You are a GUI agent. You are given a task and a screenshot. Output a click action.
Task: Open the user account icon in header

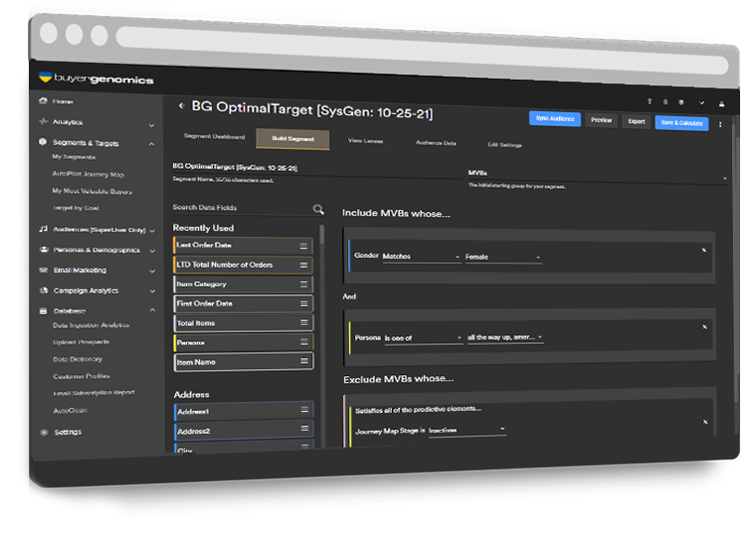(722, 103)
